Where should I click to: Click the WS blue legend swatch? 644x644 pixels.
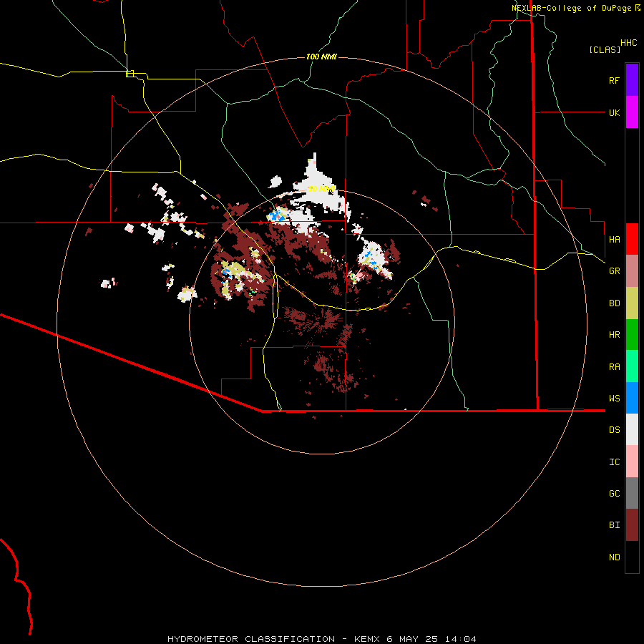coord(632,398)
